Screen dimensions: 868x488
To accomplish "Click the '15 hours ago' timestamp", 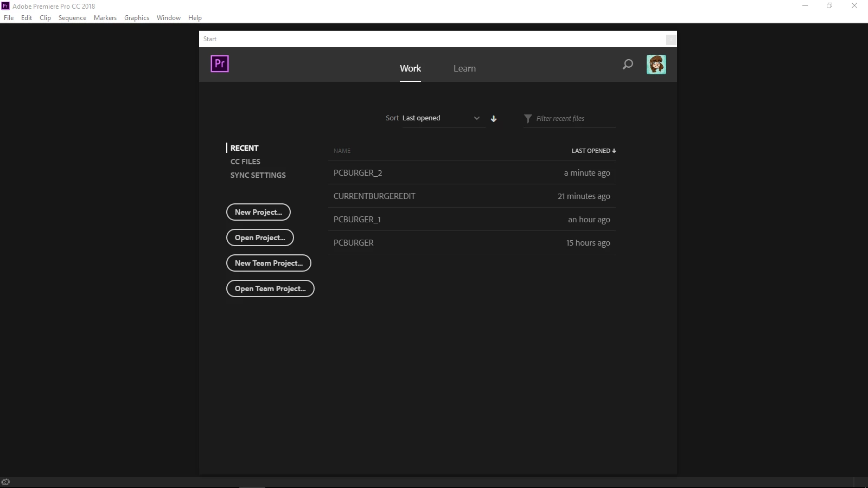I will click(588, 243).
